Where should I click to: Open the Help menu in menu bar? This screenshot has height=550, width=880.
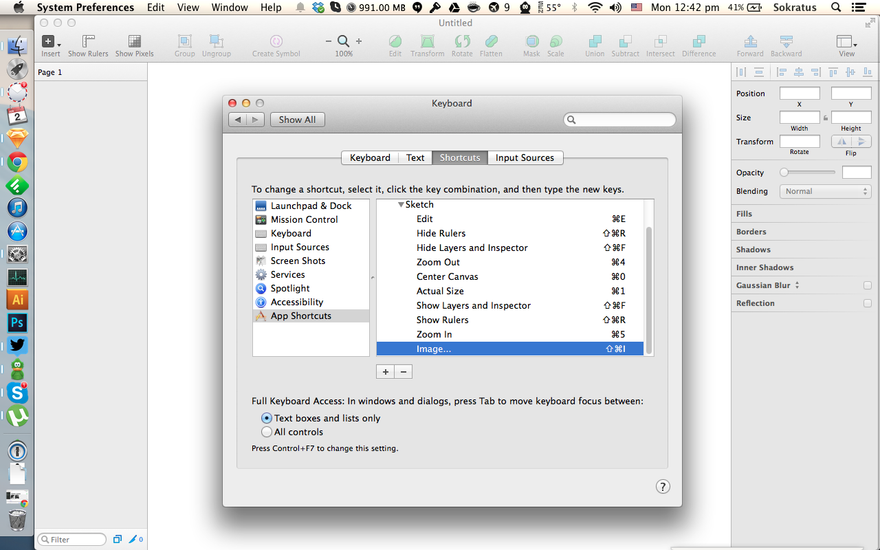click(271, 7)
